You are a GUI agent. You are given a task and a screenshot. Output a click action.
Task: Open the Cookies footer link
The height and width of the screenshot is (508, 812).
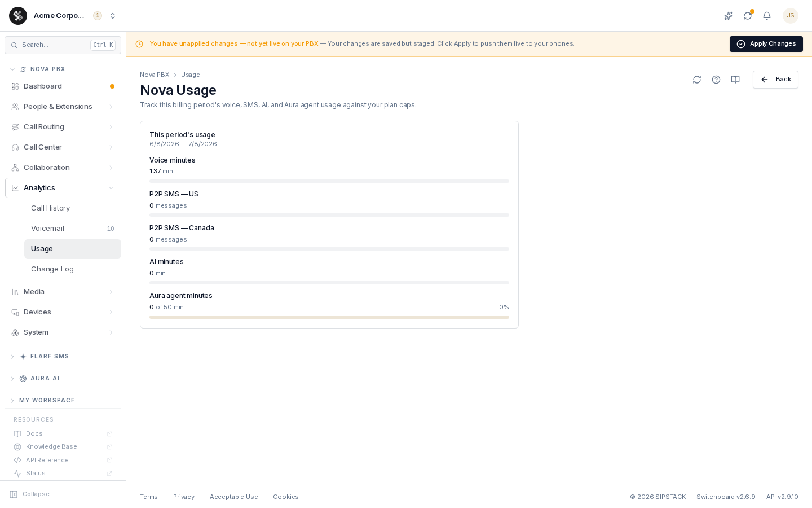pos(286,497)
